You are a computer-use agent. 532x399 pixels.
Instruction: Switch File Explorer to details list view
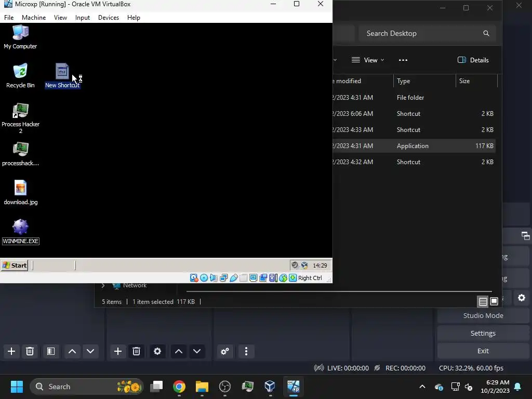(x=483, y=301)
